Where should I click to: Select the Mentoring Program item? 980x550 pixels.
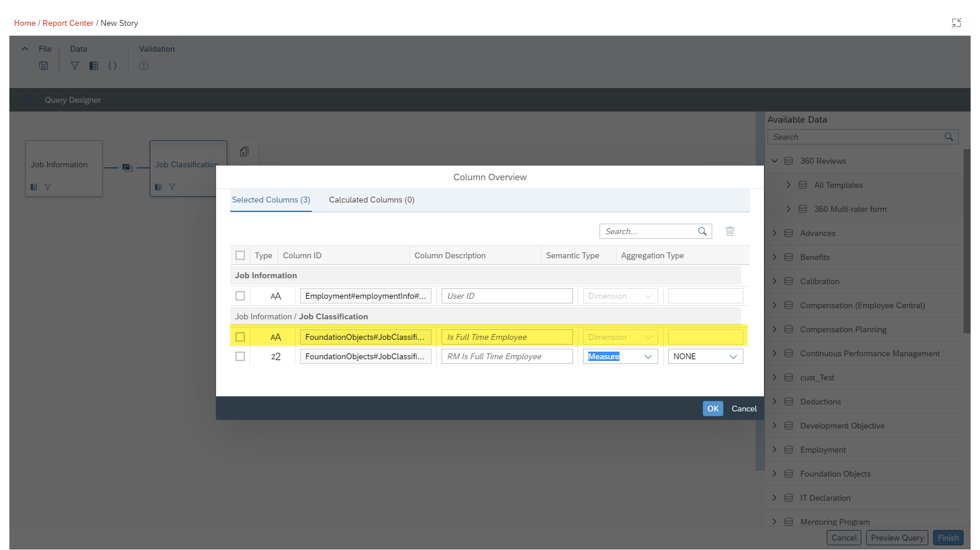point(834,522)
